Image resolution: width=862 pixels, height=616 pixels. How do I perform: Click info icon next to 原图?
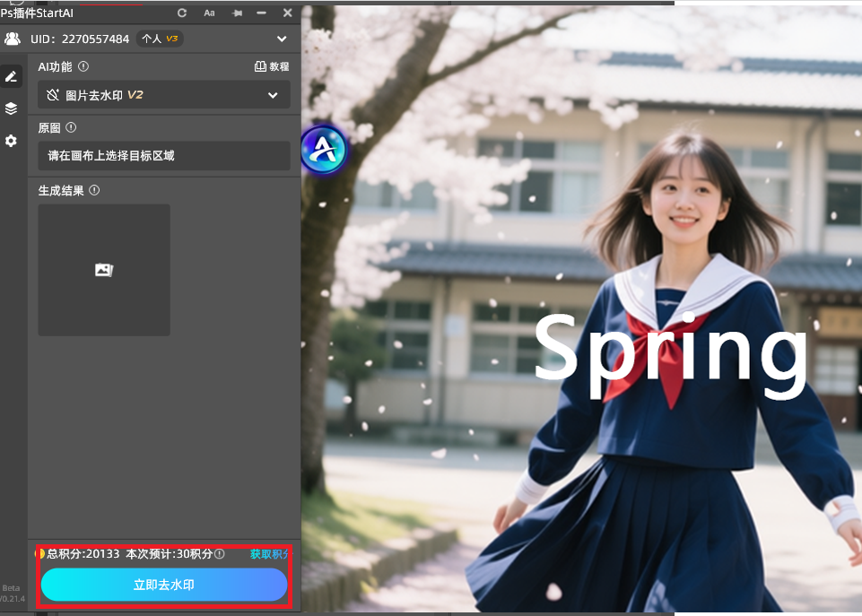coord(71,127)
